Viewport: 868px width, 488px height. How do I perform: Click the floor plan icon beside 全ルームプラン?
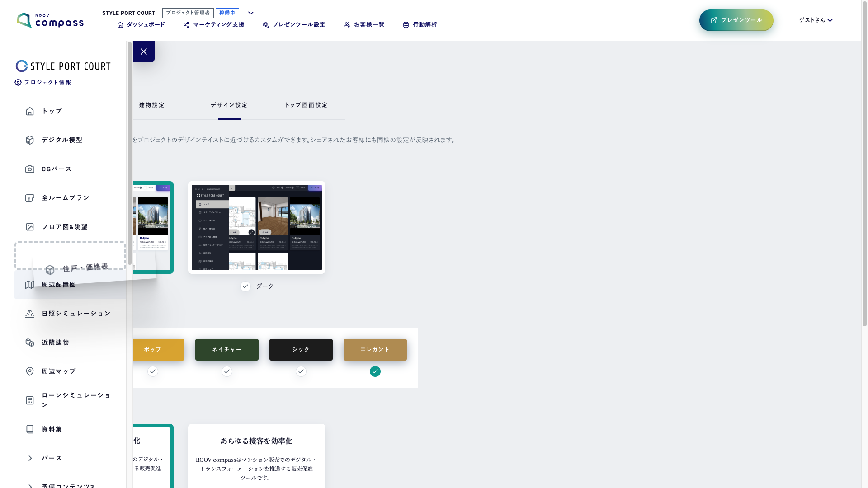30,198
